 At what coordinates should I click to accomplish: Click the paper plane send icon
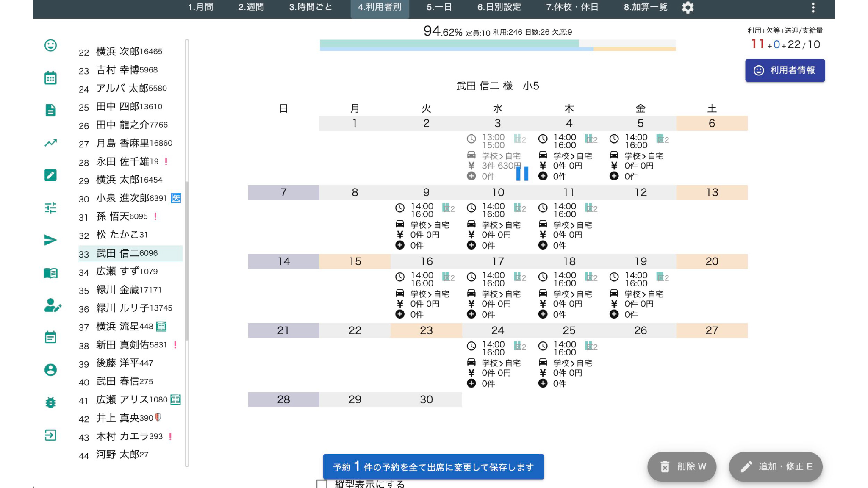tap(50, 240)
